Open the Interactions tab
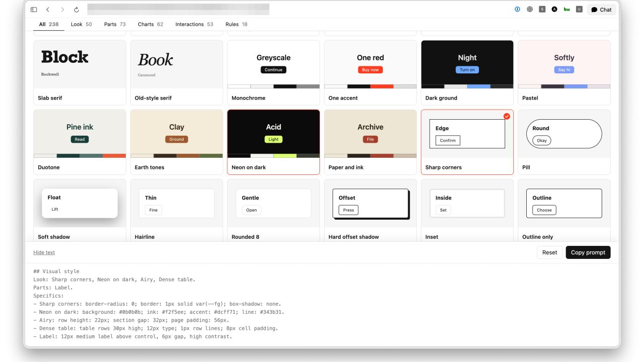 194,24
